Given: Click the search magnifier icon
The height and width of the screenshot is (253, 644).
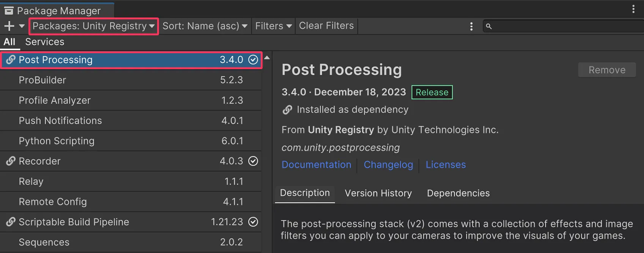Looking at the screenshot, I should [489, 26].
